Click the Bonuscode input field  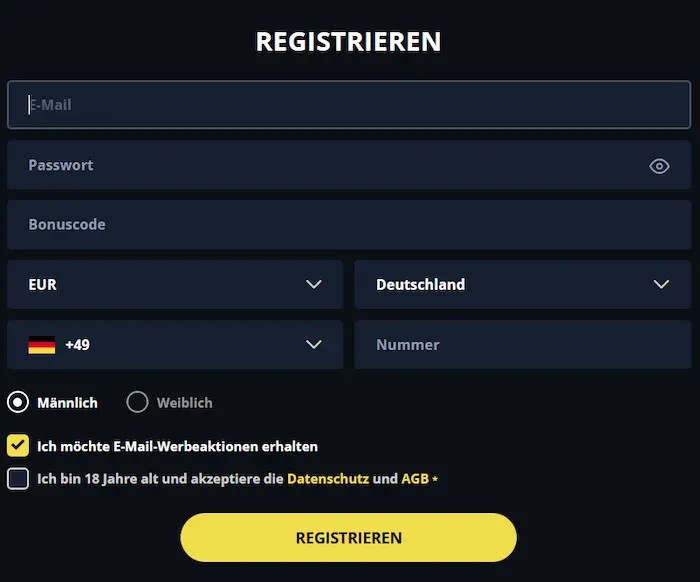point(349,225)
